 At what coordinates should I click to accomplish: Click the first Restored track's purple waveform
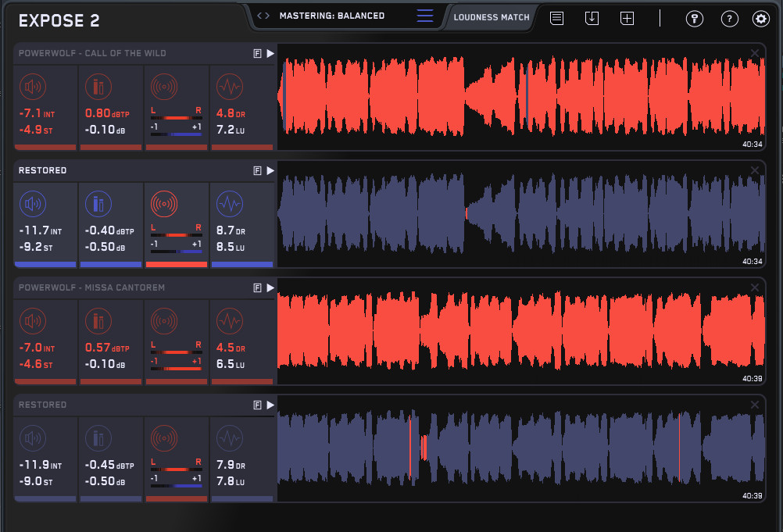coord(521,214)
